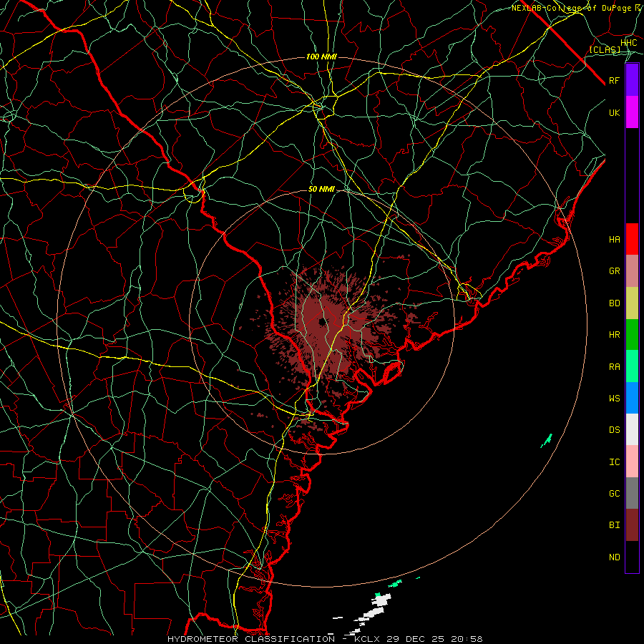The image size is (644, 644).
Task: Click the small green echo above white offshore echoes
Action: (x=396, y=583)
